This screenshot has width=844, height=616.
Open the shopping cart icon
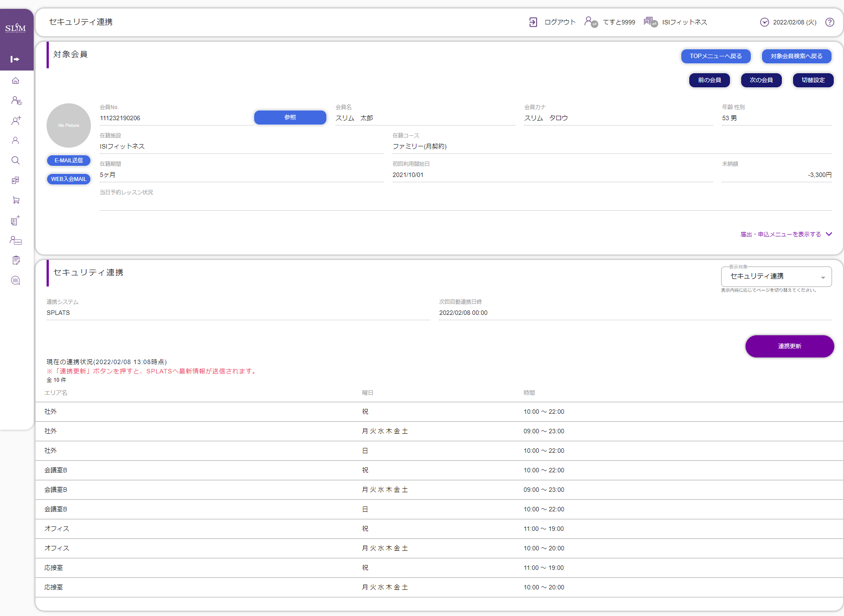pyautogui.click(x=16, y=200)
